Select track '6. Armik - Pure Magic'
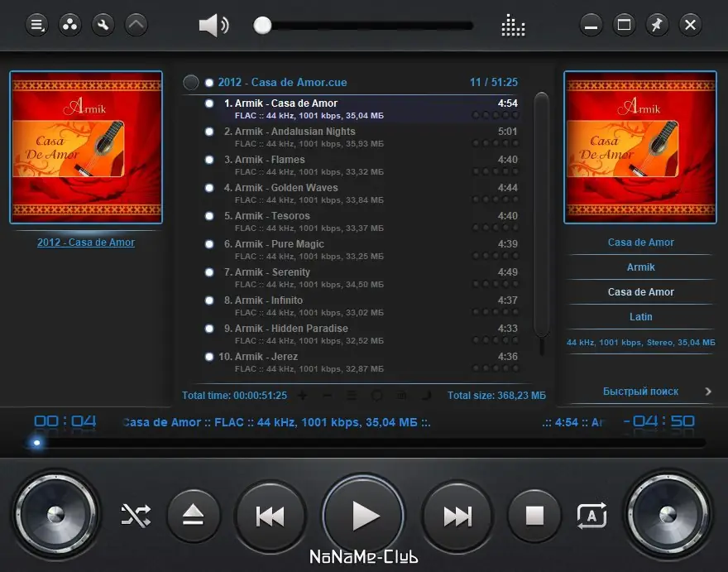Image resolution: width=728 pixels, height=572 pixels. click(362, 249)
